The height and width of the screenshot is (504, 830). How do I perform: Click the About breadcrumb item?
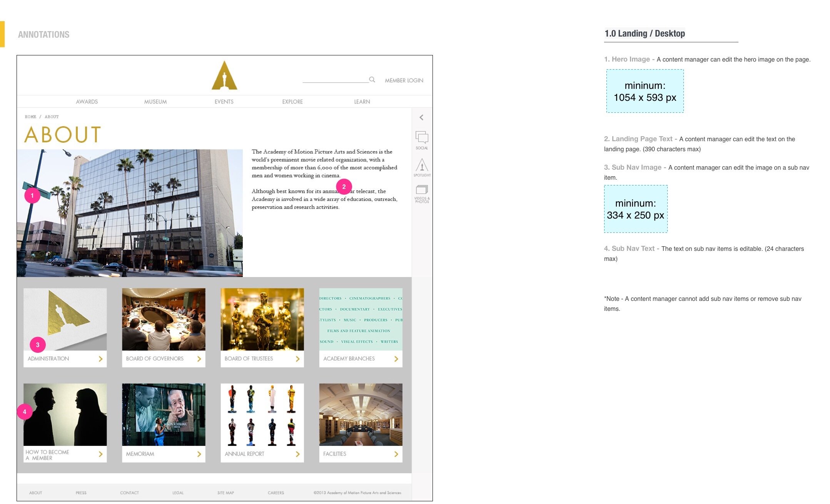[52, 117]
